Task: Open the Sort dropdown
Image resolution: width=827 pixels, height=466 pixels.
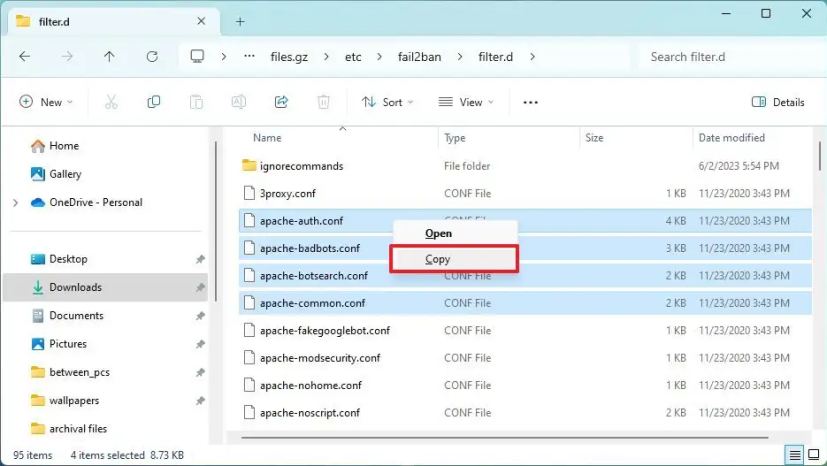Action: 387,102
